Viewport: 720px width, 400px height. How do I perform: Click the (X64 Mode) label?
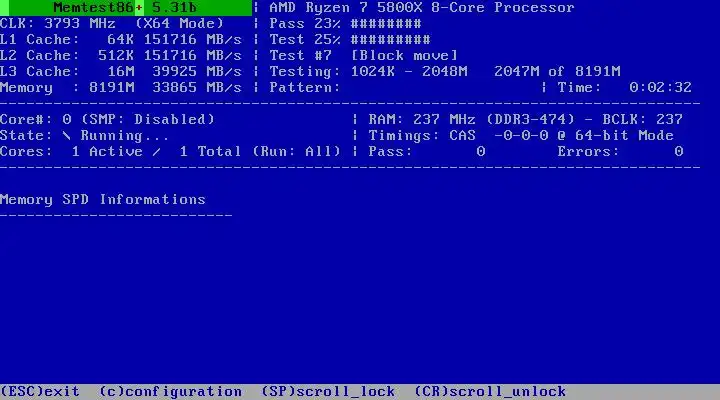coord(180,23)
